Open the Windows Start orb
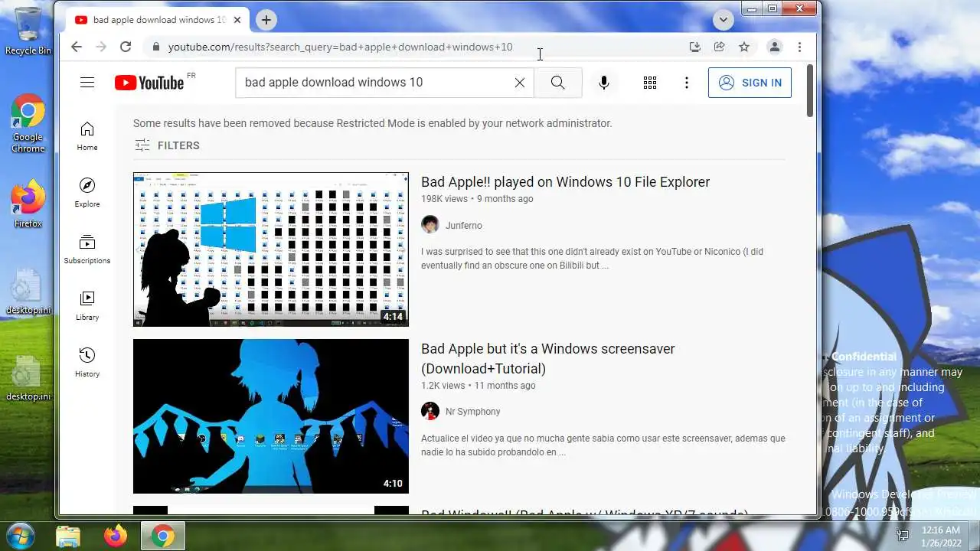Screen dimensions: 980x551 point(19,536)
